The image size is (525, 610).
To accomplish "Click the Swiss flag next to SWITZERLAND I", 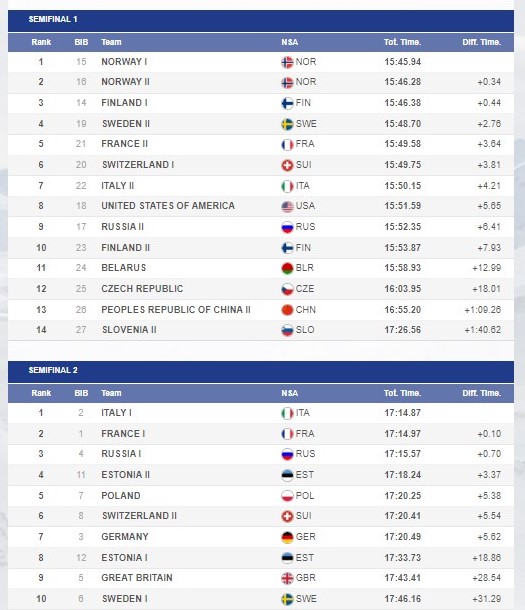I will (x=287, y=165).
